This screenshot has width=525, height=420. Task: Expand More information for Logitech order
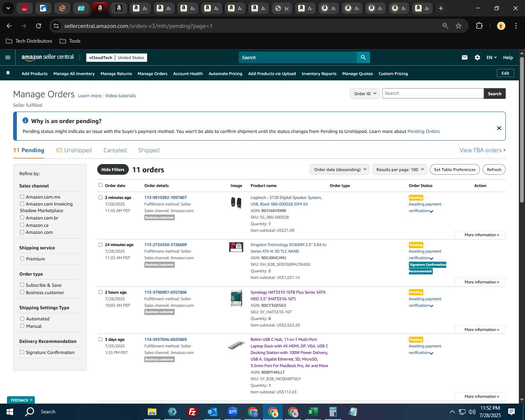pos(480,235)
